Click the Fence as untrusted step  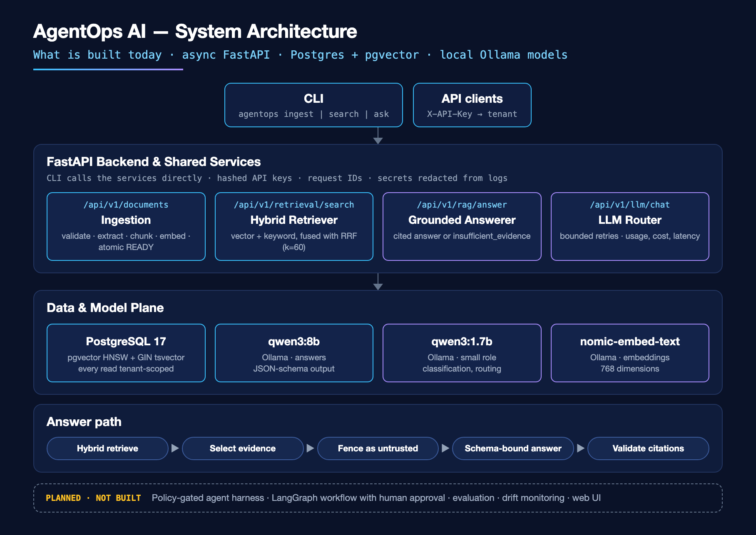click(x=378, y=448)
